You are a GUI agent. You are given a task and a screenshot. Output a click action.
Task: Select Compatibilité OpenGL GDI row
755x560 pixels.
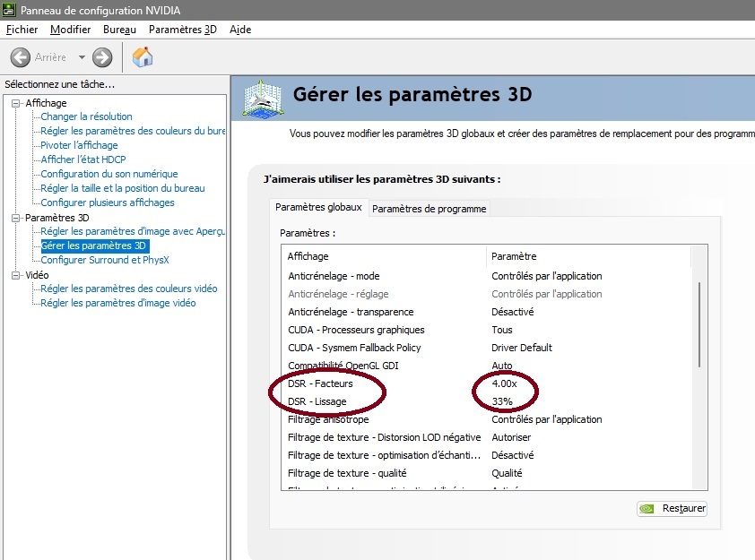pyautogui.click(x=487, y=366)
